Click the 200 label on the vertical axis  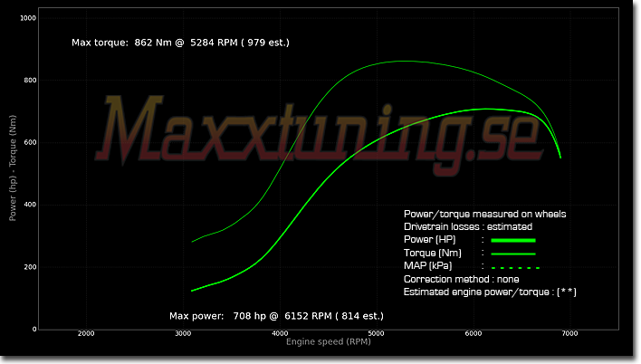pos(30,267)
